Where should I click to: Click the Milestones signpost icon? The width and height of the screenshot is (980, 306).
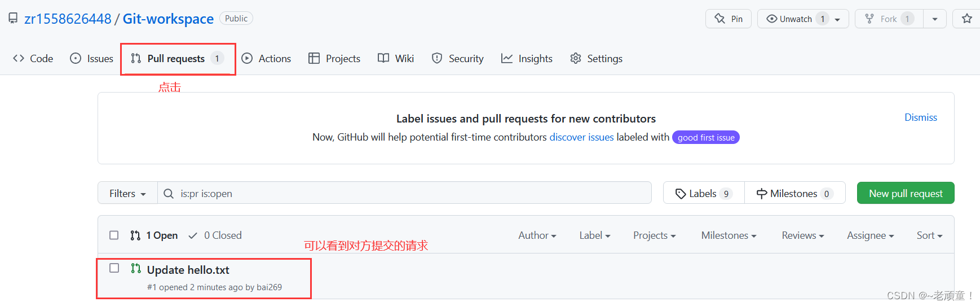pos(762,194)
